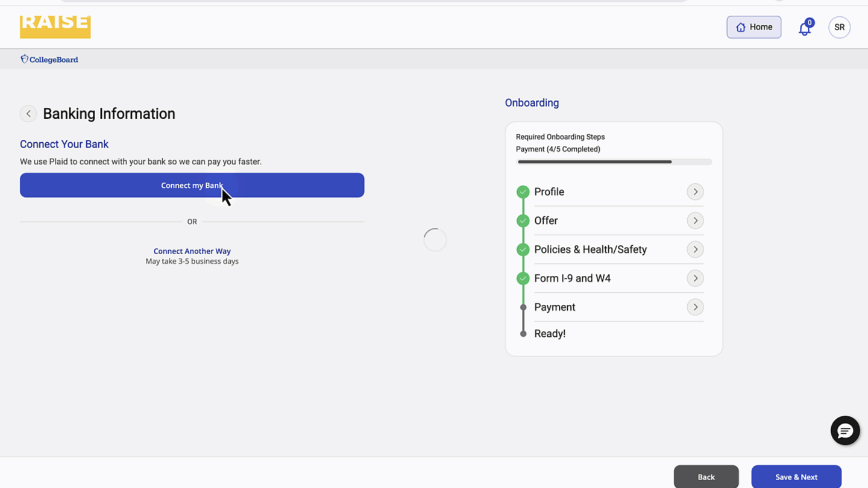This screenshot has height=488, width=868.
Task: Click the Save & Next button
Action: coord(796,477)
